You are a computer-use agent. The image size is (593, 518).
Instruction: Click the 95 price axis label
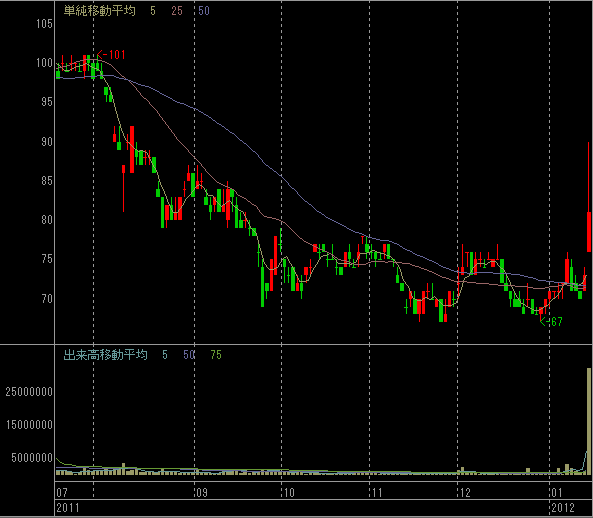(x=47, y=102)
